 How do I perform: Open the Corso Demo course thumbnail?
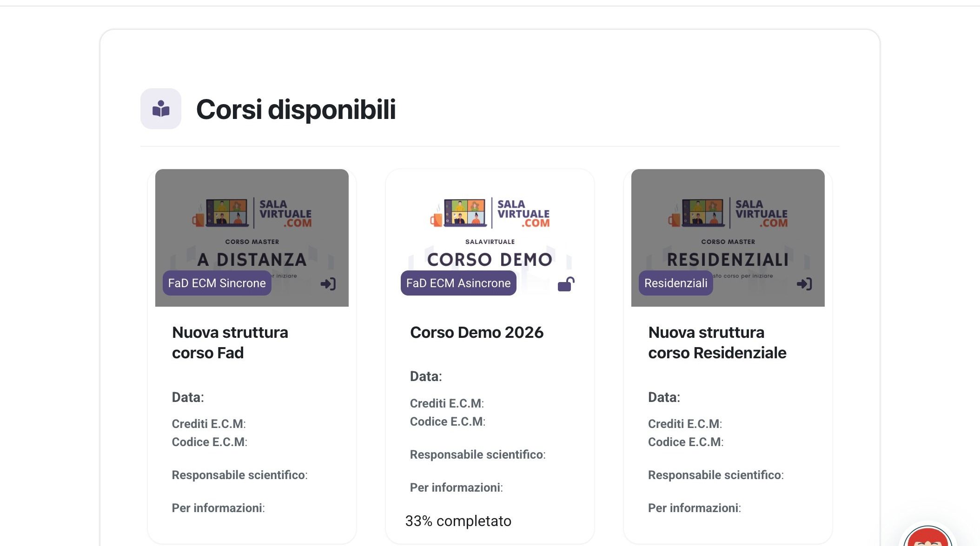[490, 237]
